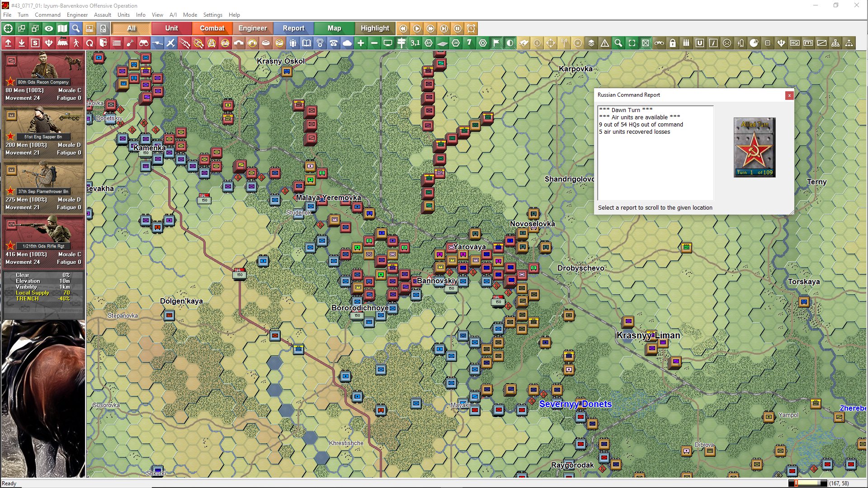The image size is (868, 488).
Task: Click the HQ highlight icon
Action: pyautogui.click(x=795, y=43)
